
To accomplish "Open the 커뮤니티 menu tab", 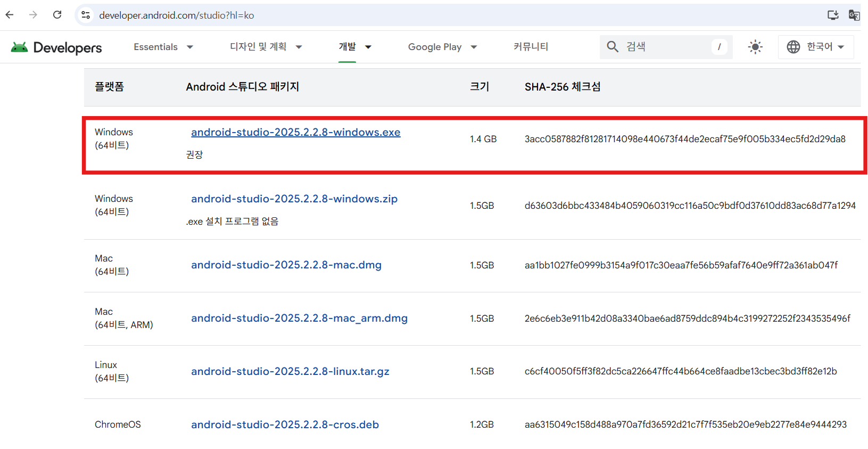I will (531, 47).
